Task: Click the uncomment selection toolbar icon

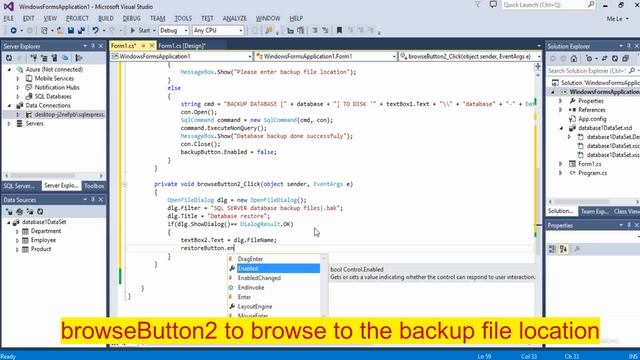Action: [x=325, y=31]
